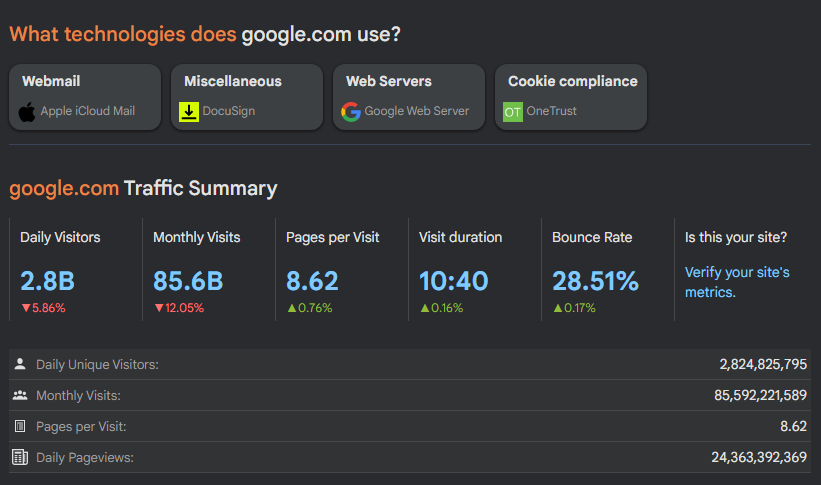
Task: Click the OneTrust OT icon
Action: 513,112
